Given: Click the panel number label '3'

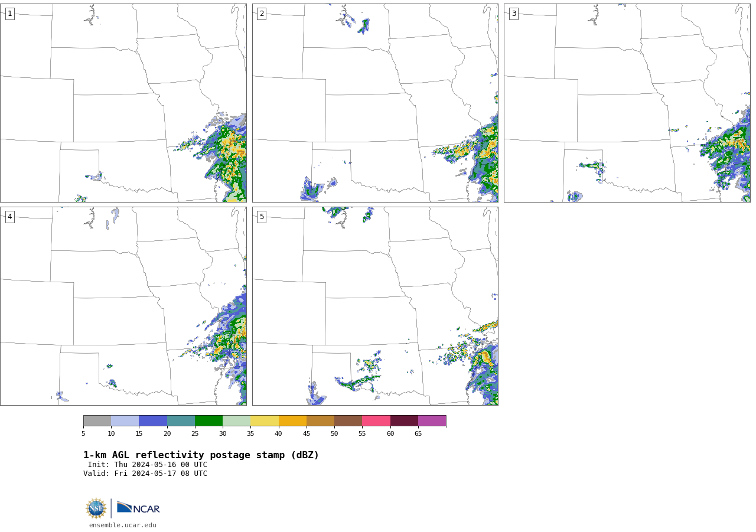Looking at the screenshot, I should tap(513, 14).
